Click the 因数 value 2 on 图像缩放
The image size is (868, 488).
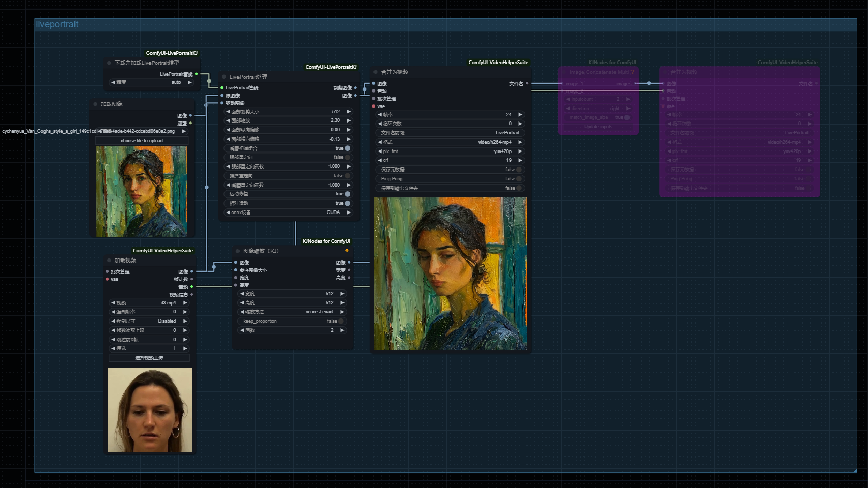click(x=332, y=330)
